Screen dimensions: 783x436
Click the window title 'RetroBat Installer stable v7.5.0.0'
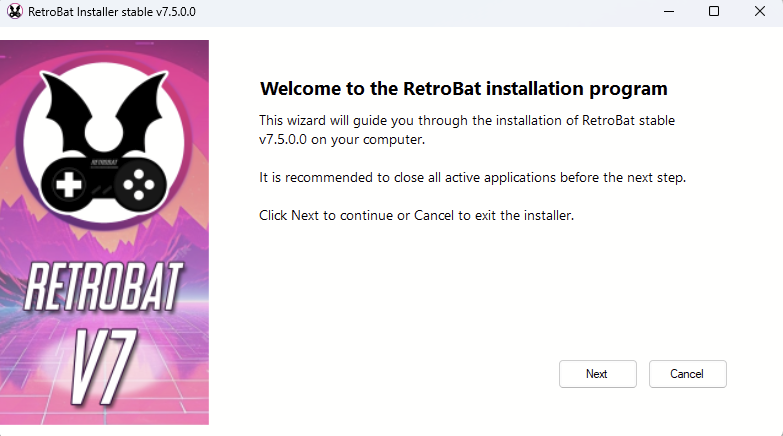[113, 12]
